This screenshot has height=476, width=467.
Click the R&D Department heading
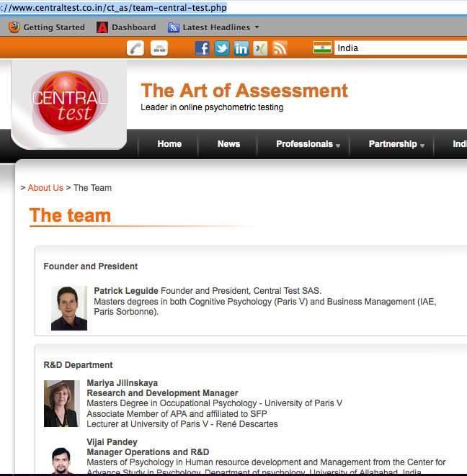pyautogui.click(x=78, y=365)
